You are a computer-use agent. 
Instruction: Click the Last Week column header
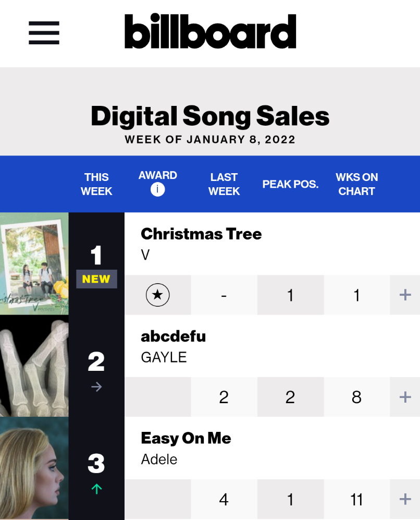click(x=224, y=184)
